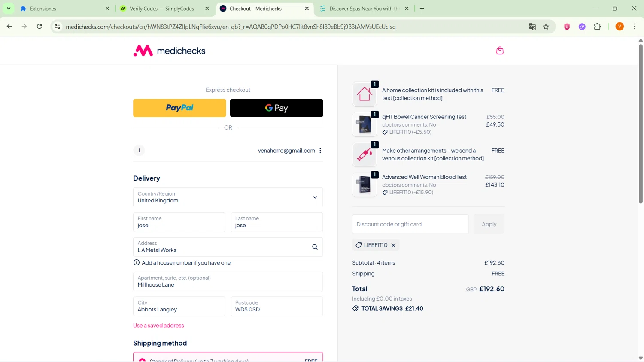The image size is (644, 362).
Task: Click the Subtotal · 4 items label
Action: (x=374, y=263)
